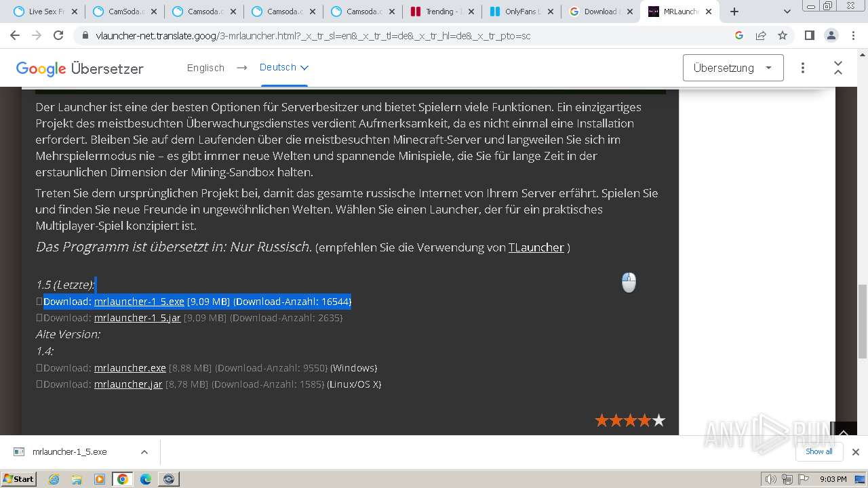Rate with the first orange star
868x488 pixels.
[601, 421]
